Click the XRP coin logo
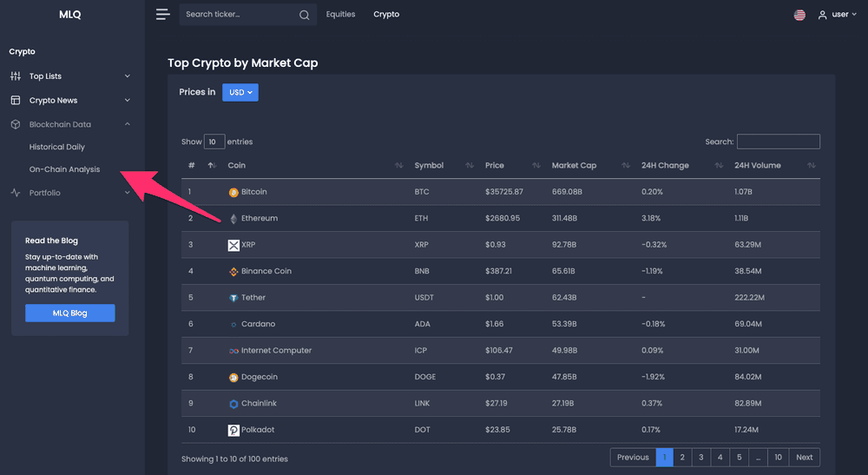 (x=233, y=245)
